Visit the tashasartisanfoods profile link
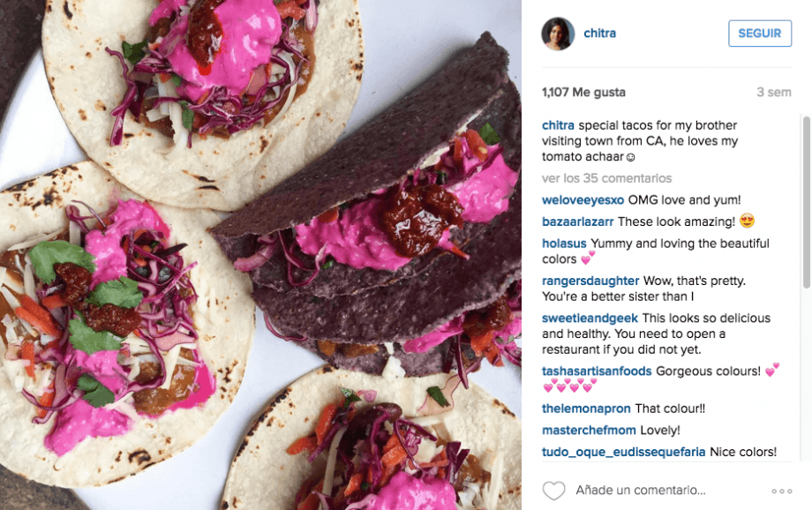 tap(597, 371)
